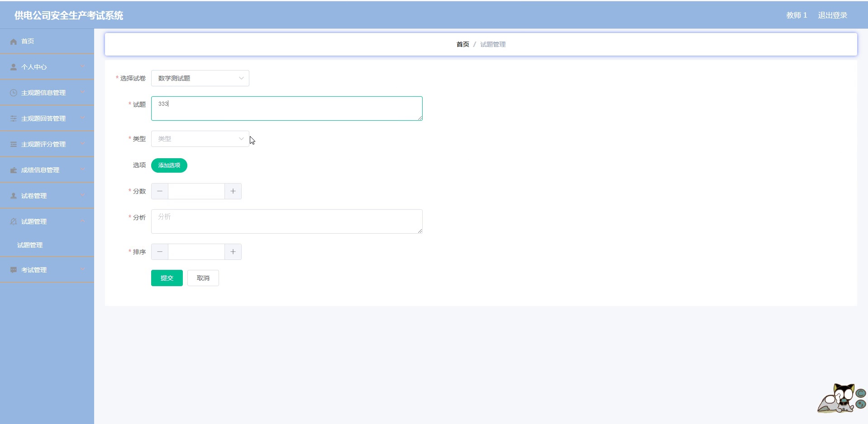Open the 首页 sidebar item
Viewport: 868px width, 424px height.
pos(47,41)
